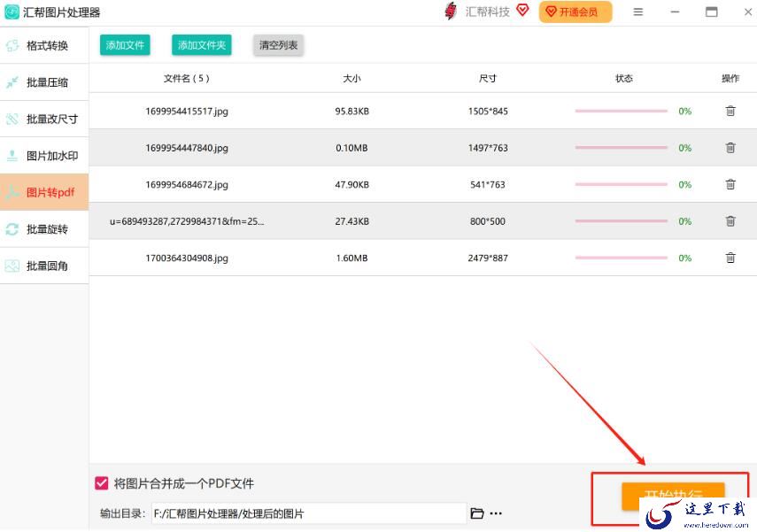
Task: Click the 图片加水印 sidebar icon
Action: [x=12, y=156]
